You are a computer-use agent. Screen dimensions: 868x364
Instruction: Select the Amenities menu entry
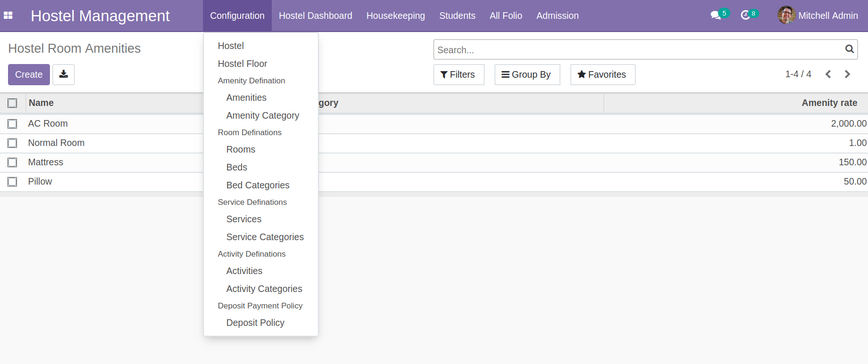click(x=246, y=97)
